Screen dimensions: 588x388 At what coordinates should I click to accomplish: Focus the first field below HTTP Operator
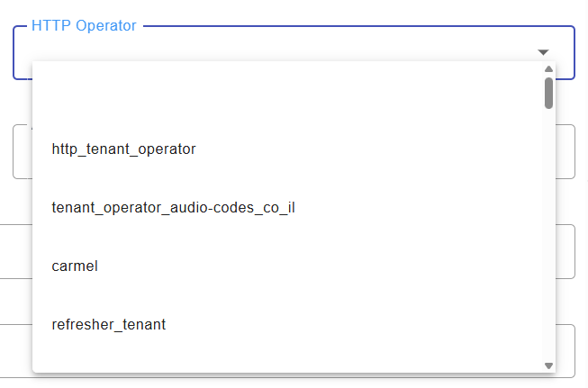coord(565,151)
